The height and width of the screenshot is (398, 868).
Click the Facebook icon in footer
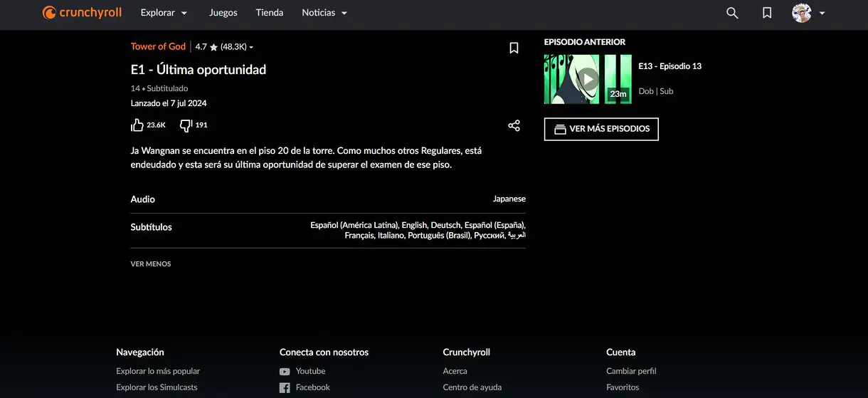(x=285, y=388)
